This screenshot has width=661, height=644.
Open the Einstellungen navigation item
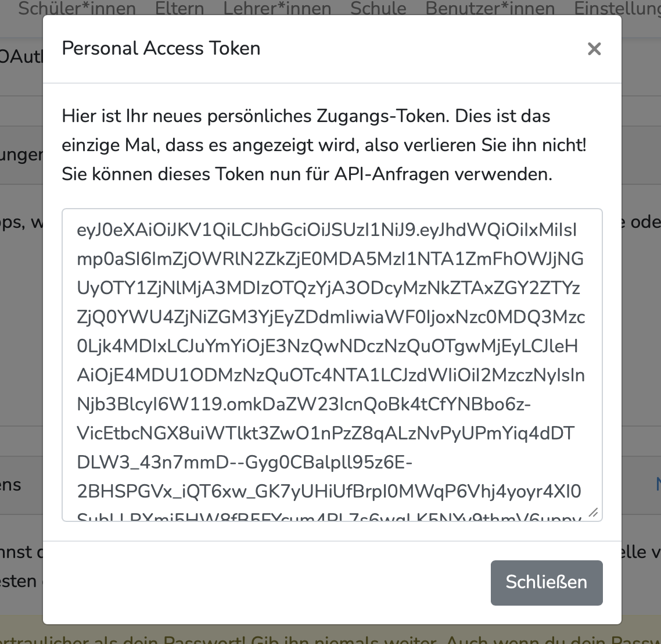[617, 9]
